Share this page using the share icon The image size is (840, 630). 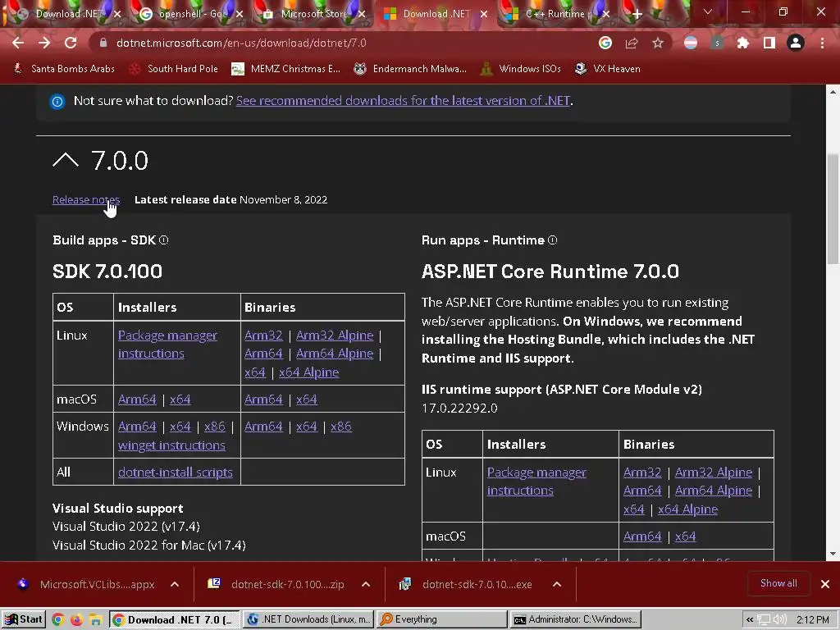point(632,43)
